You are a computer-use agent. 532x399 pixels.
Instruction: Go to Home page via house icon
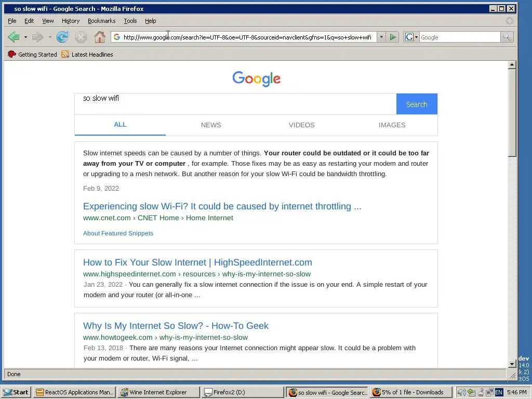(x=100, y=37)
